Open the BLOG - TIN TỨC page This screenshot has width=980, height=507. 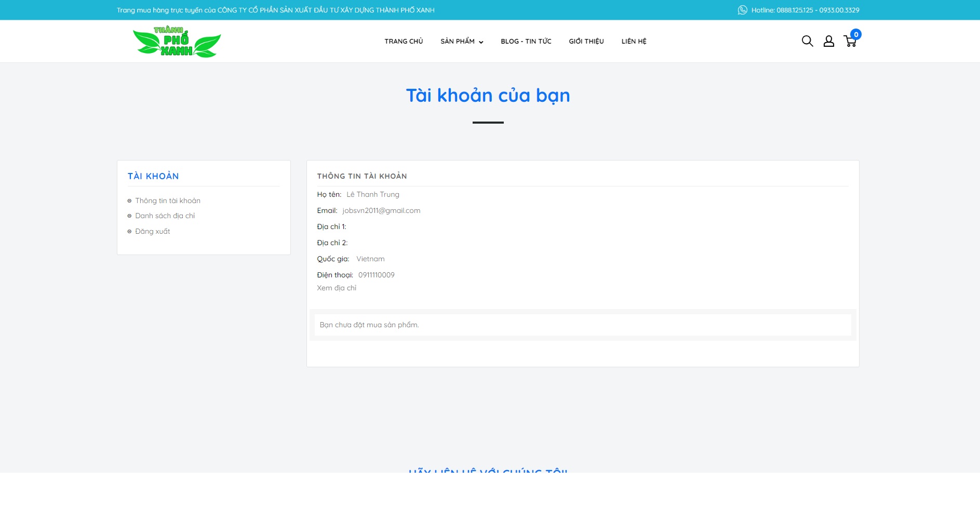[526, 42]
